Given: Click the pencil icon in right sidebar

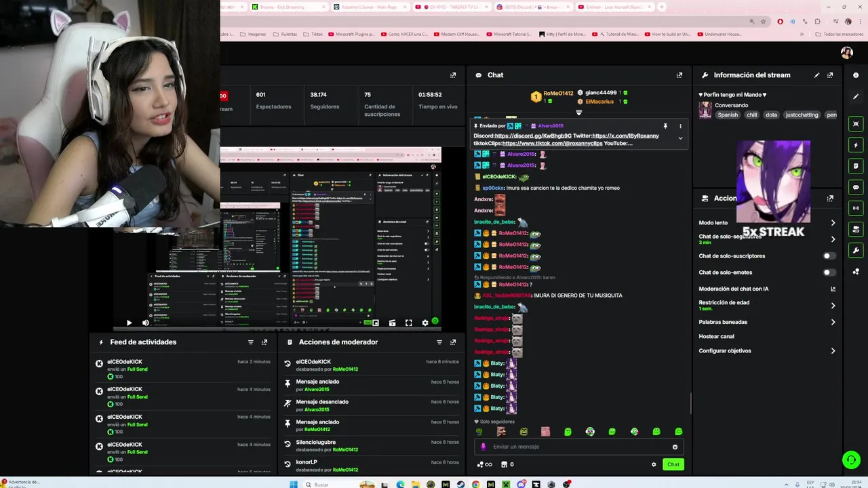Looking at the screenshot, I should click(x=856, y=97).
